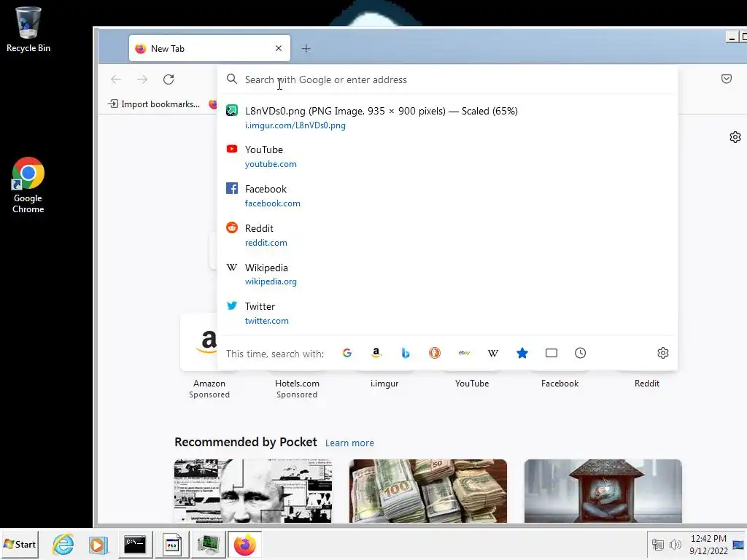Open the Recycle Bin desktop icon
The height and width of the screenshot is (560, 747).
tap(28, 29)
